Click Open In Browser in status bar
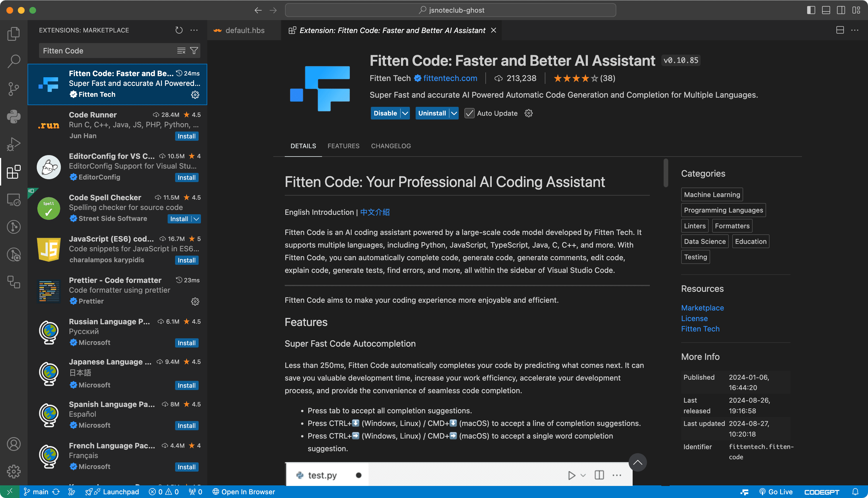 tap(243, 491)
